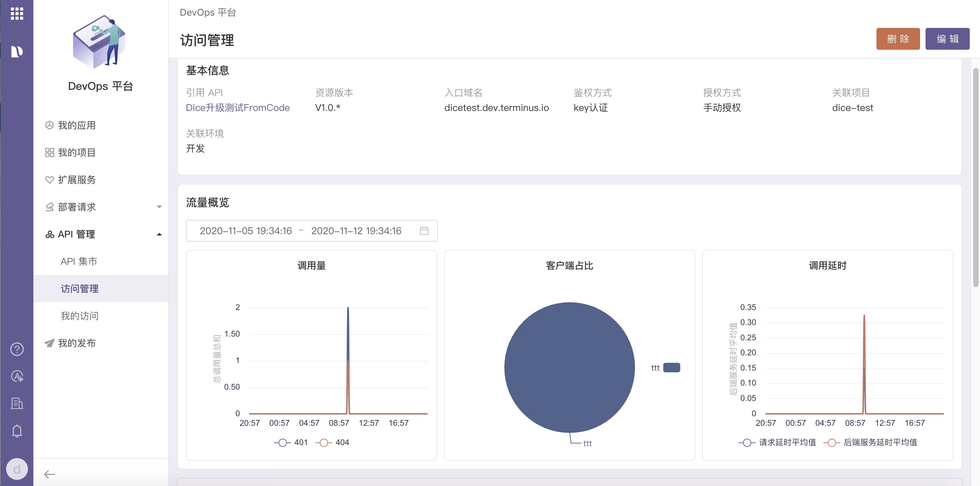
Task: Open Dice升级测试FromCode API link
Action: pos(237,108)
